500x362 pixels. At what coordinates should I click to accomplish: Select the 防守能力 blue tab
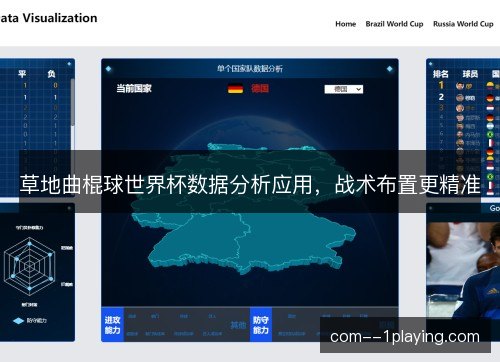coord(261,325)
